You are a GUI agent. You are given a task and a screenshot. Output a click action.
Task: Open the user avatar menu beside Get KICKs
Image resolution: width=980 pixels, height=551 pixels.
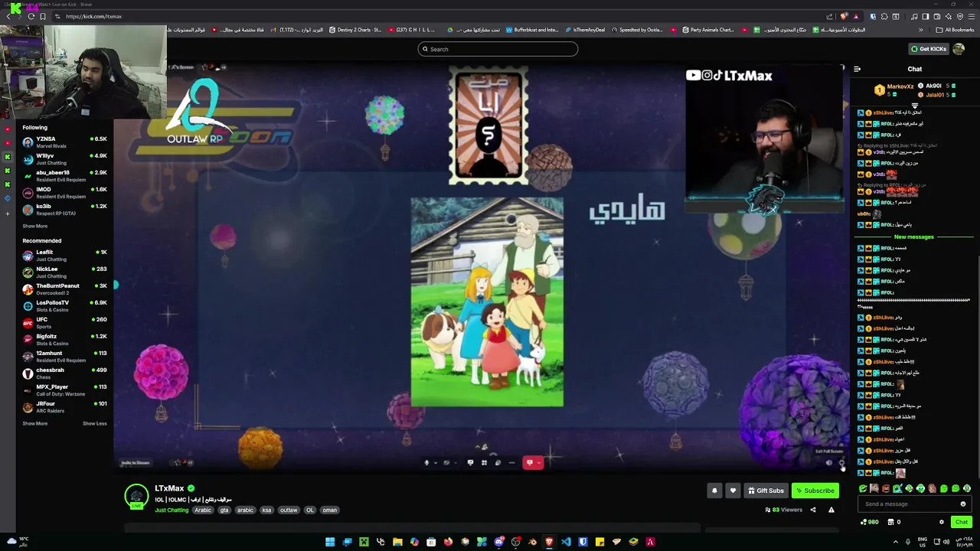[959, 49]
